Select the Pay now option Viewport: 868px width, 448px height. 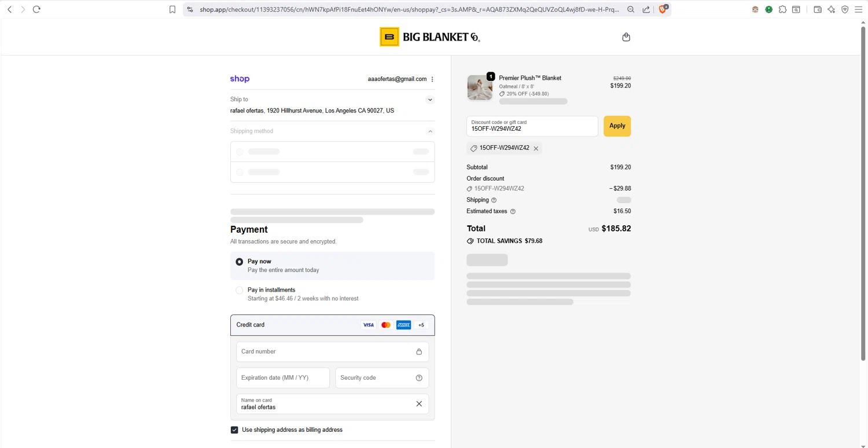pos(332,266)
